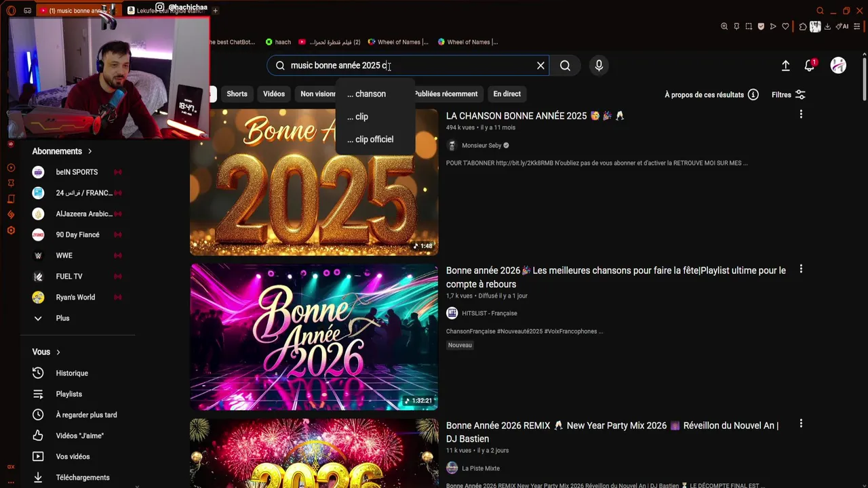Viewport: 868px width, 488px height.
Task: Expand the Vous section arrow
Action: pyautogui.click(x=58, y=352)
